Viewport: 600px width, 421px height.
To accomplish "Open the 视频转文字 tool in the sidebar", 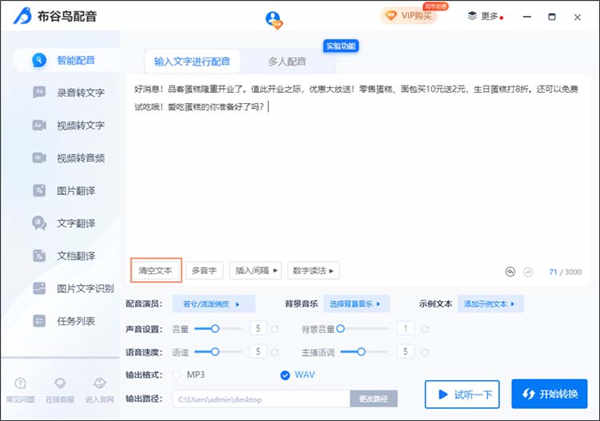I will tap(68, 125).
